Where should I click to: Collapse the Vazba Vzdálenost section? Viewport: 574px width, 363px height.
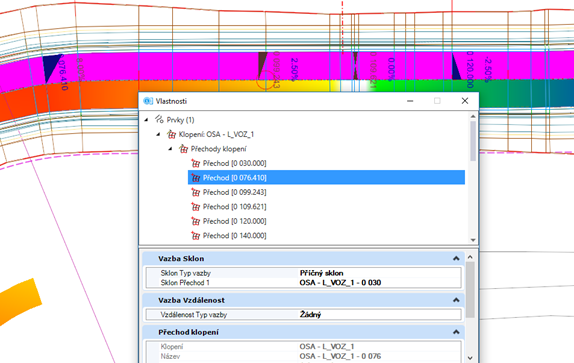coord(456,300)
